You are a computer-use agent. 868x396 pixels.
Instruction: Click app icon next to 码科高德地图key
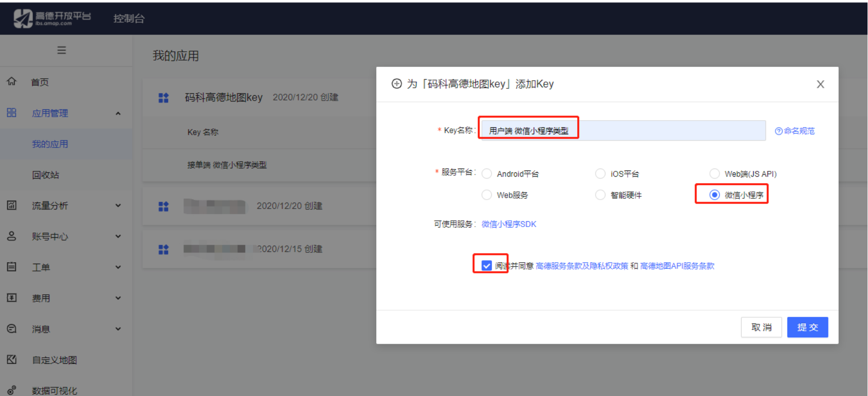163,98
